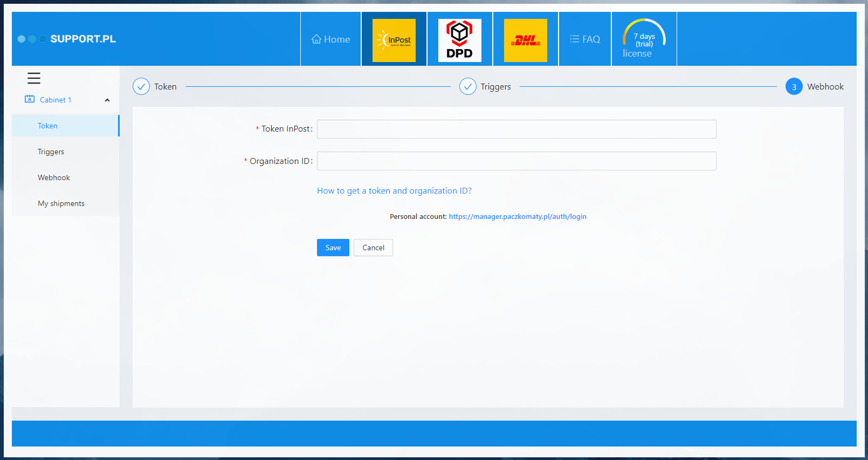
Task: Open Webhook in the sidebar
Action: coord(54,177)
